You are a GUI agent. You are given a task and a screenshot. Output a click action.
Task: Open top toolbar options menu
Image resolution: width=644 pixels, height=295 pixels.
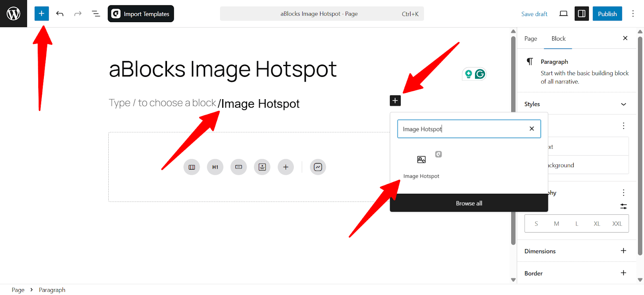tap(633, 14)
